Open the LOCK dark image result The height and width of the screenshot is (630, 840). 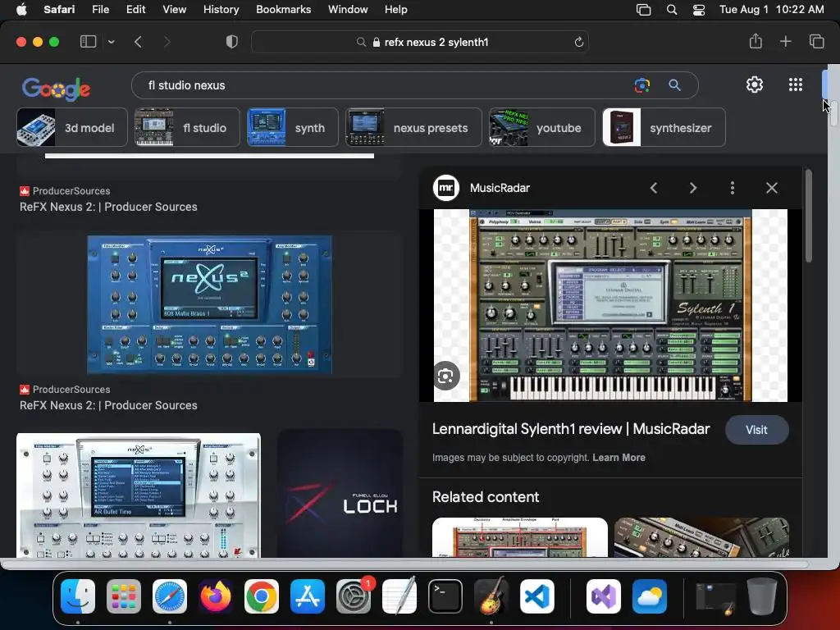click(340, 493)
